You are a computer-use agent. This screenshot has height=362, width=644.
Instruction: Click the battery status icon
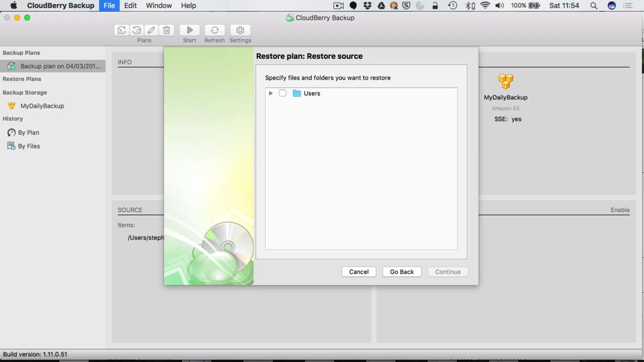[x=534, y=6]
